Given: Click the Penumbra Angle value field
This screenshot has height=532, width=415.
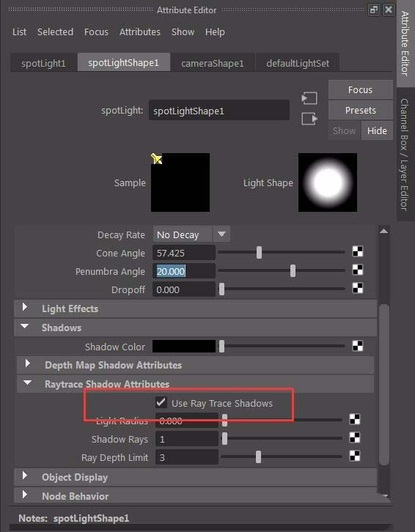Looking at the screenshot, I should pyautogui.click(x=184, y=271).
